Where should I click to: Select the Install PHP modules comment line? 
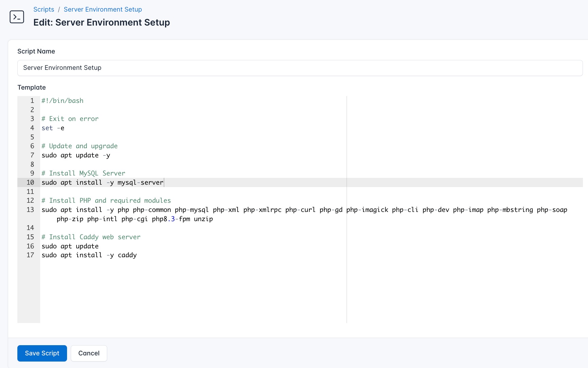[x=106, y=200]
